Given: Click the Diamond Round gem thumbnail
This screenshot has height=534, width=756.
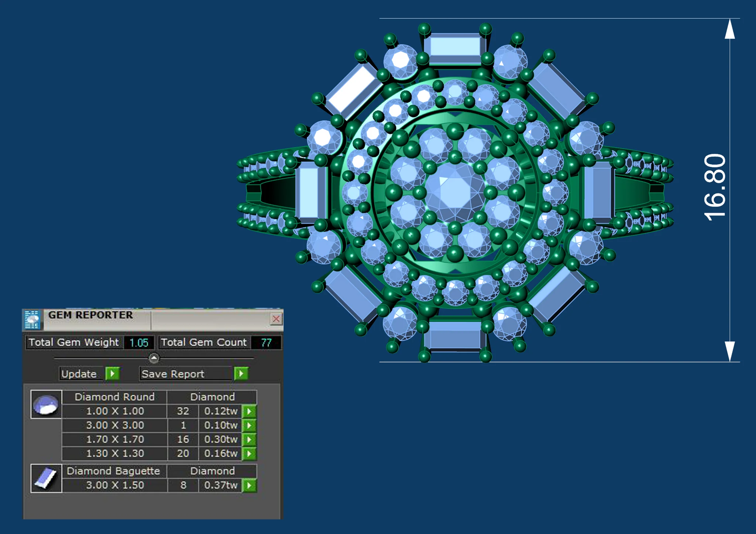Looking at the screenshot, I should [x=46, y=404].
